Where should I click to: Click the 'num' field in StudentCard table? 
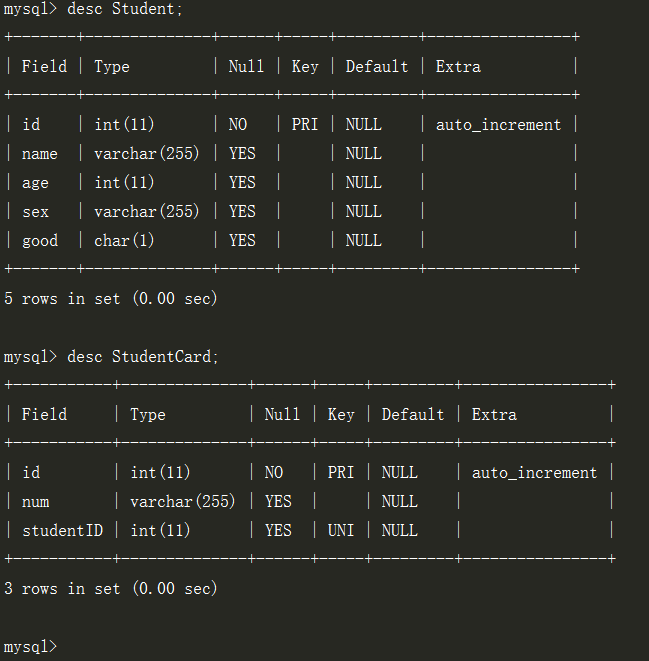coord(35,502)
